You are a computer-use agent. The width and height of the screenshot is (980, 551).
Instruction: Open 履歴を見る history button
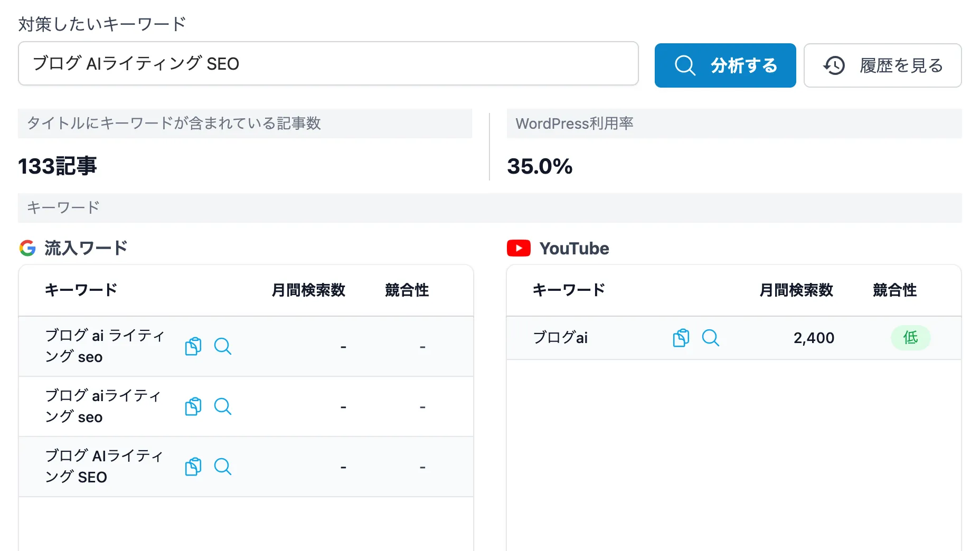coord(882,65)
